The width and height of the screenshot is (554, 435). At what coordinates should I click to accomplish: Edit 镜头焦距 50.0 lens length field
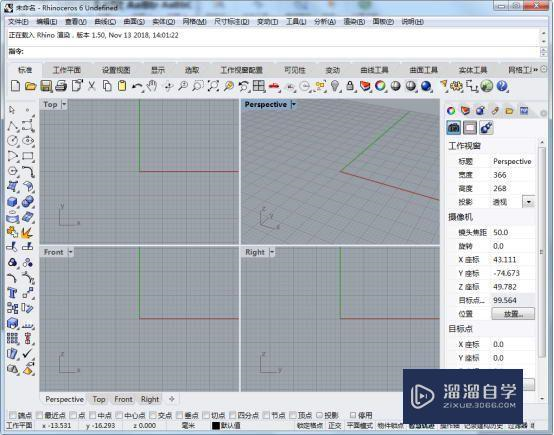pos(513,233)
